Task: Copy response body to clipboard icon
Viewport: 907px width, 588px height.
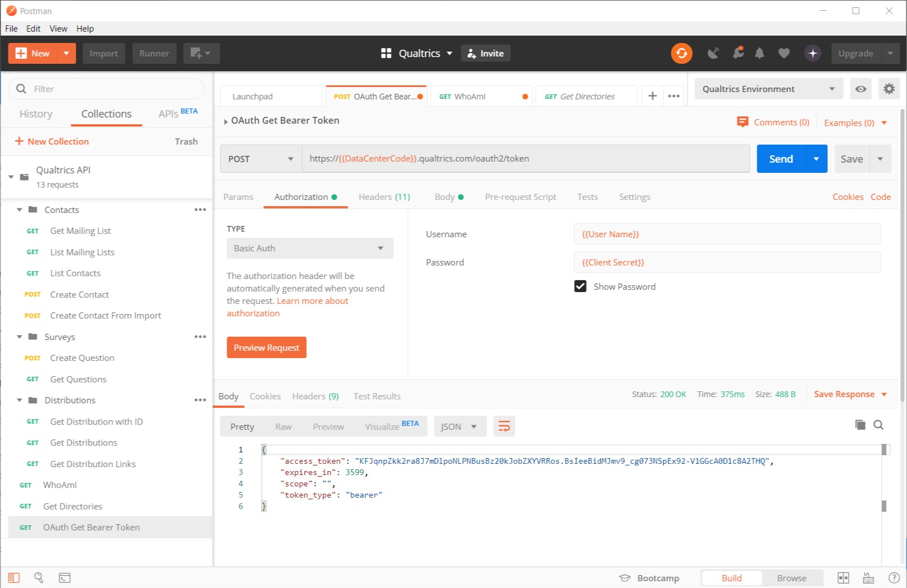Action: point(860,425)
